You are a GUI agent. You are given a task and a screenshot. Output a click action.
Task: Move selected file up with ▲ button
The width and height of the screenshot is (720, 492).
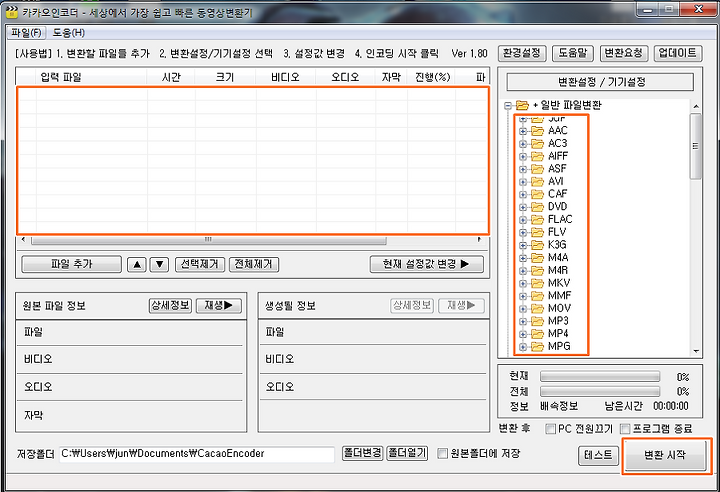[x=137, y=264]
